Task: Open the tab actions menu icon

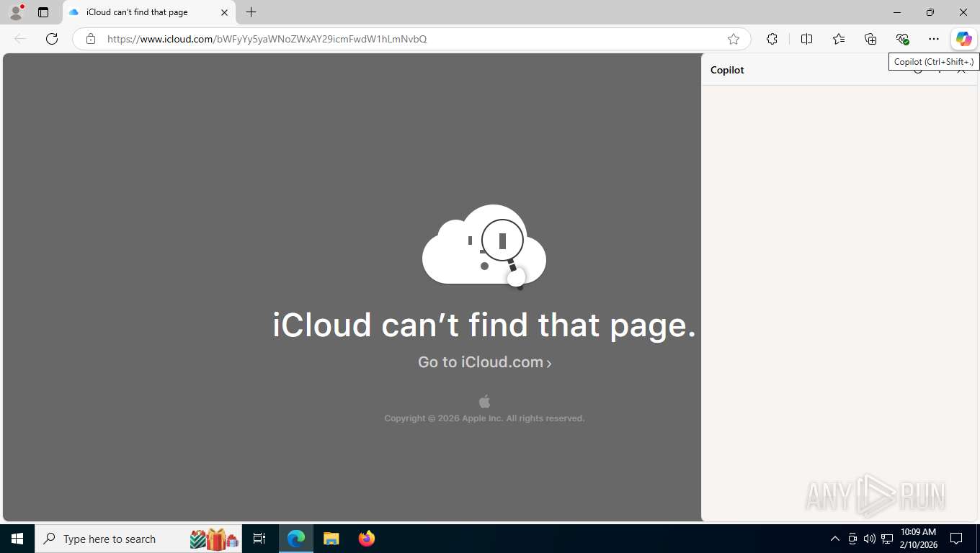Action: (x=43, y=12)
